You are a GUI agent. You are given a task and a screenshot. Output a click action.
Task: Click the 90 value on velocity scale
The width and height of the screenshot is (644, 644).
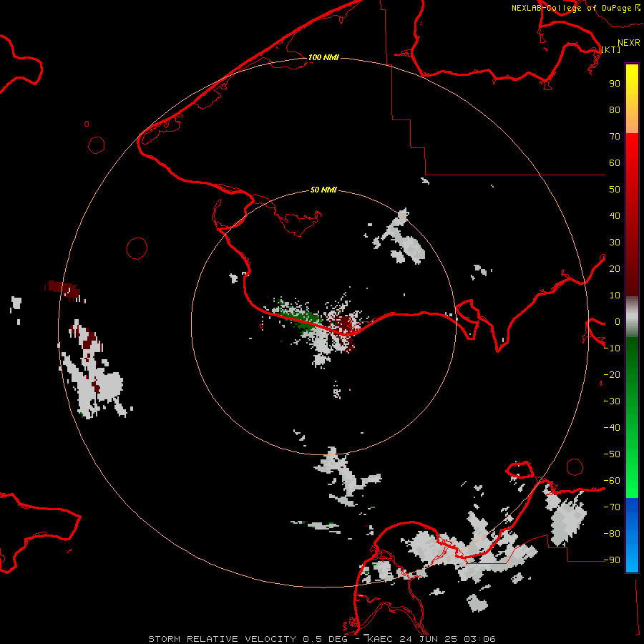(x=615, y=84)
